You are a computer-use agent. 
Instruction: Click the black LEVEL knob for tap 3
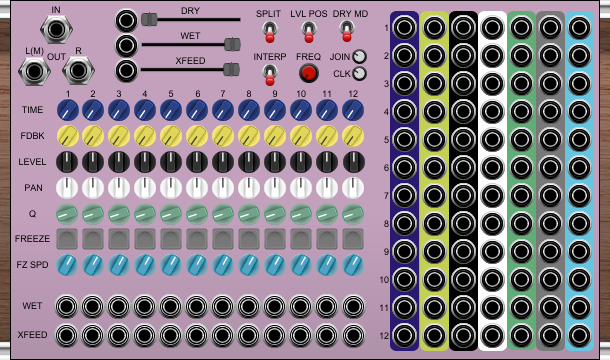point(119,162)
